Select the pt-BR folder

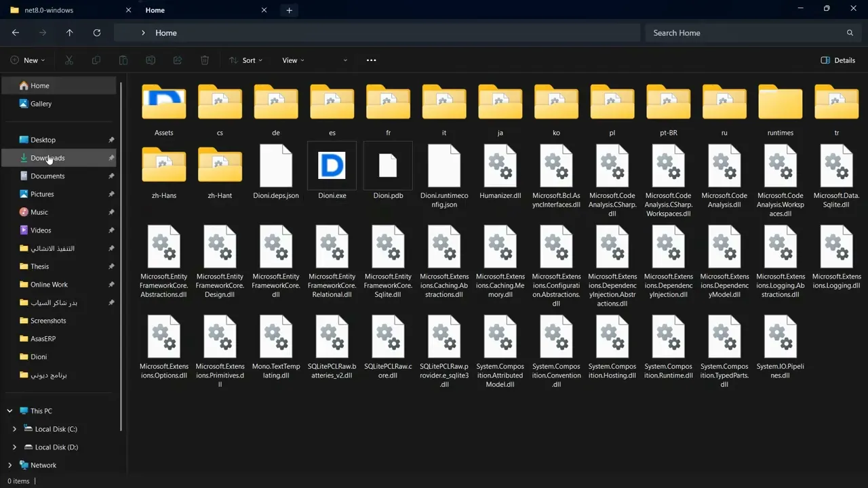[669, 110]
